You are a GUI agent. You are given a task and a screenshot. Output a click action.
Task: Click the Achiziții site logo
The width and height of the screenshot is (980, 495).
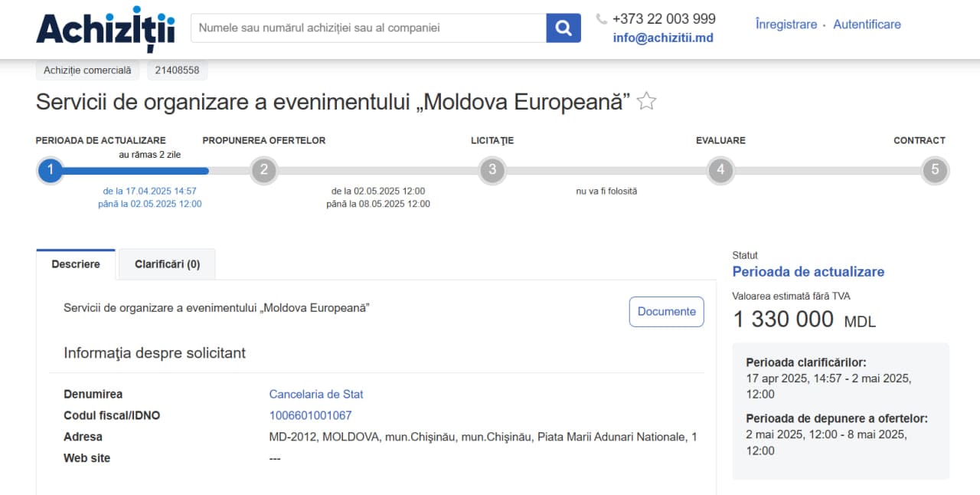106,29
